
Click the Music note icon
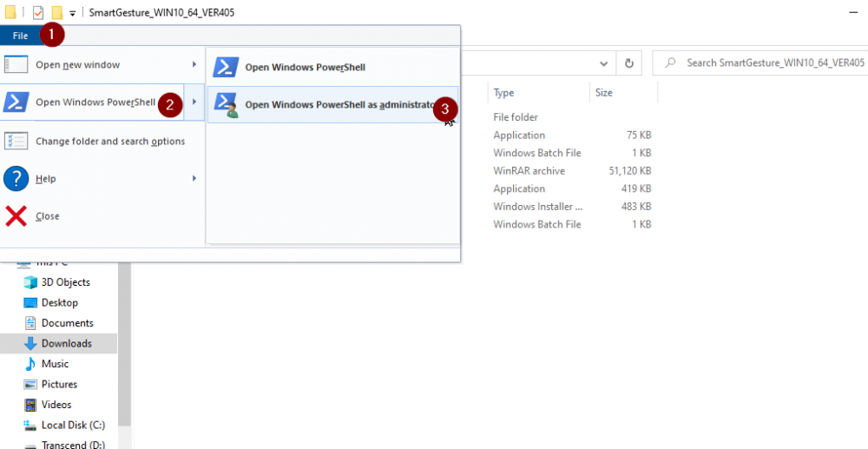pyautogui.click(x=30, y=364)
